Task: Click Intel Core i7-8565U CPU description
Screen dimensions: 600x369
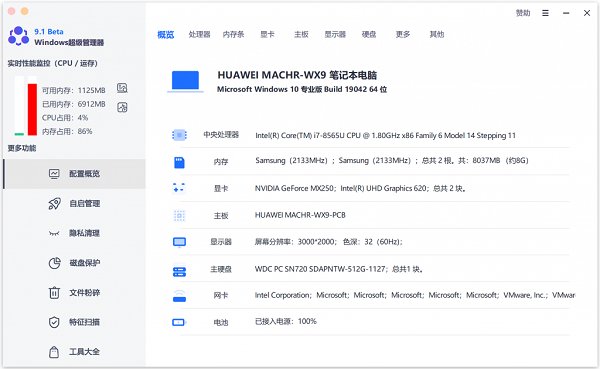Action: (x=385, y=136)
